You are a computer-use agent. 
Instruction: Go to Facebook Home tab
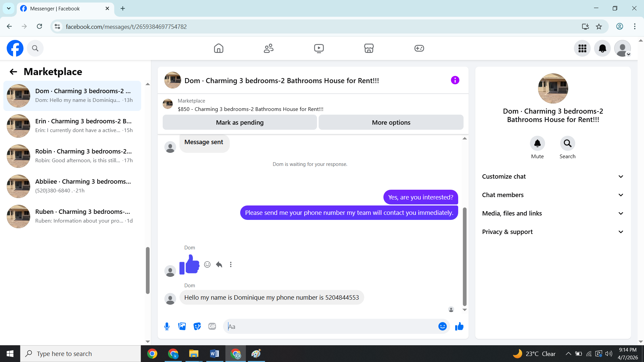tap(218, 48)
